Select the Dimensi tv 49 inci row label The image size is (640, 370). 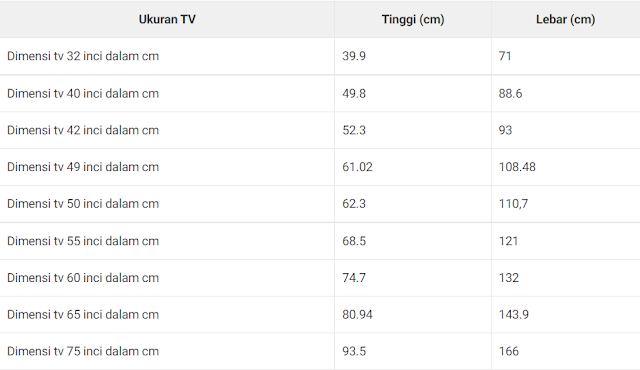coord(83,167)
